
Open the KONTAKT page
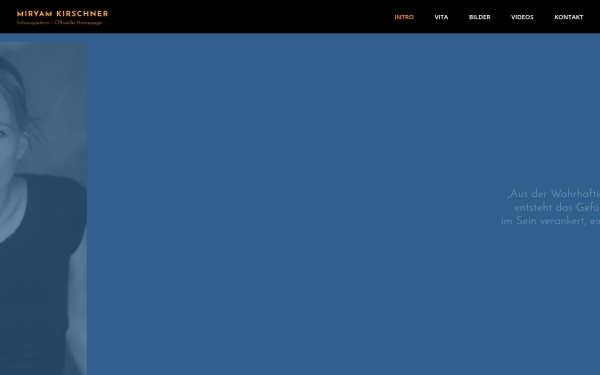coord(569,17)
